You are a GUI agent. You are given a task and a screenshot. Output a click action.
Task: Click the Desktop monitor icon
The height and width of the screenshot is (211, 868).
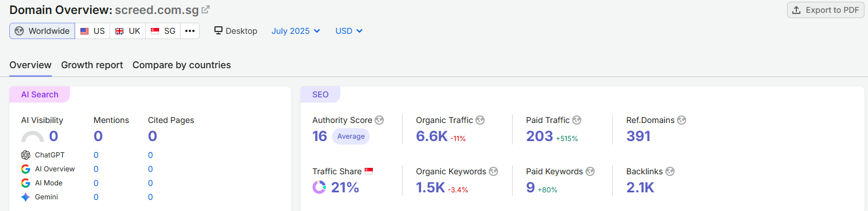tap(218, 31)
